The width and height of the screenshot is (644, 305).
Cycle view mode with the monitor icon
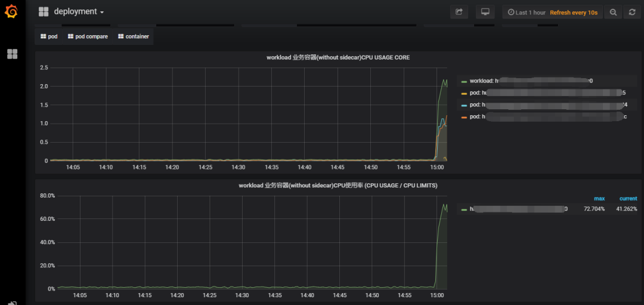(x=485, y=12)
